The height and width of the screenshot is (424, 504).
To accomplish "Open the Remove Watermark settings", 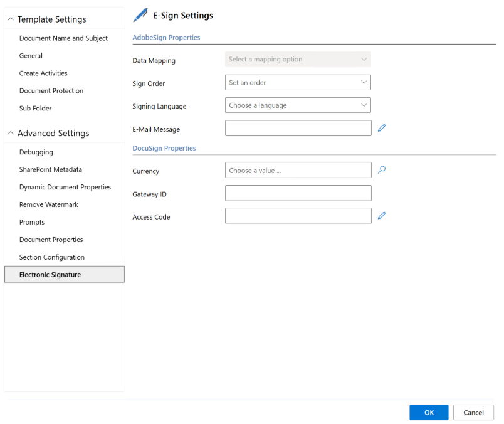I will click(49, 204).
